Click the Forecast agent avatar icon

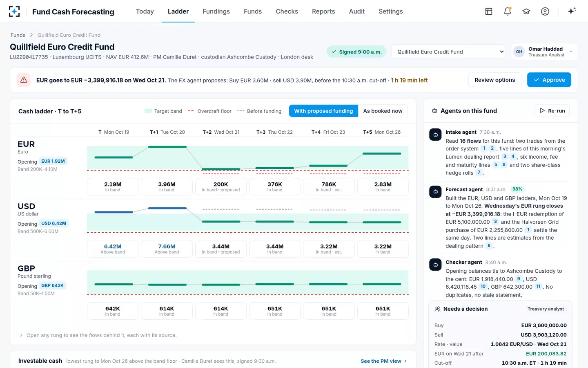pos(435,191)
